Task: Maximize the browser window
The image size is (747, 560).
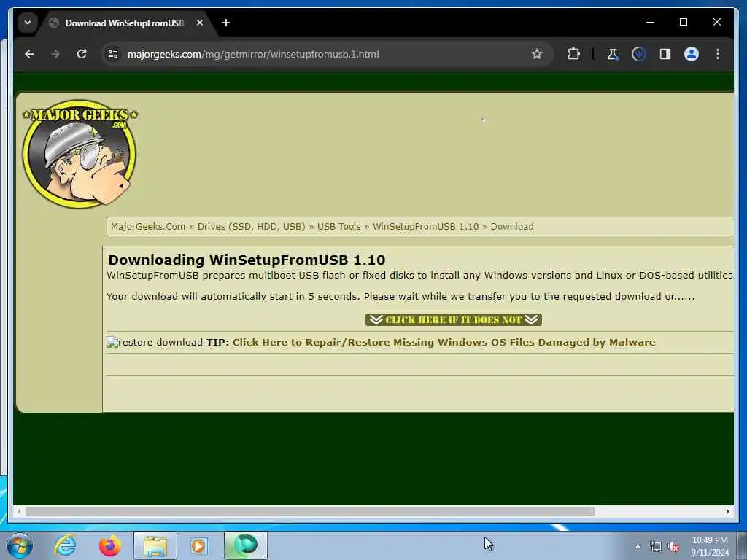Action: point(683,22)
